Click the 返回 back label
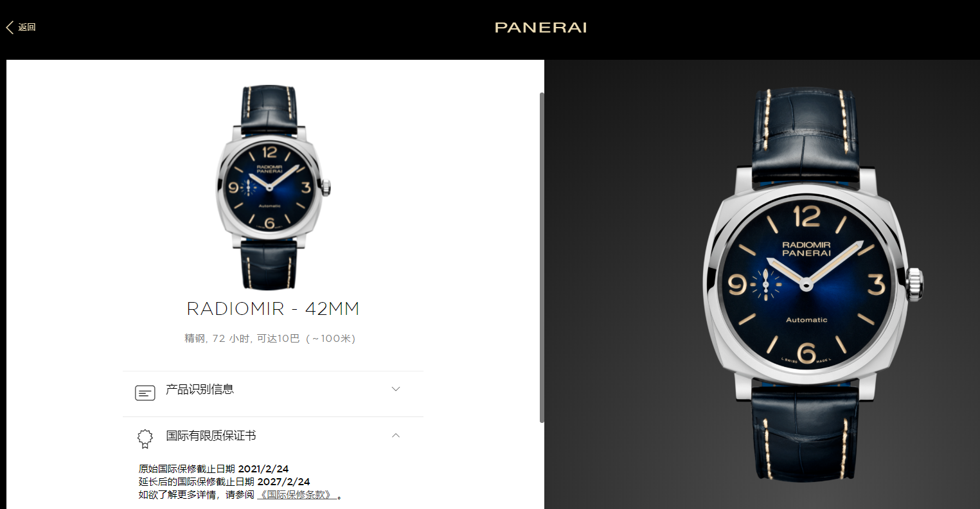 pos(27,27)
